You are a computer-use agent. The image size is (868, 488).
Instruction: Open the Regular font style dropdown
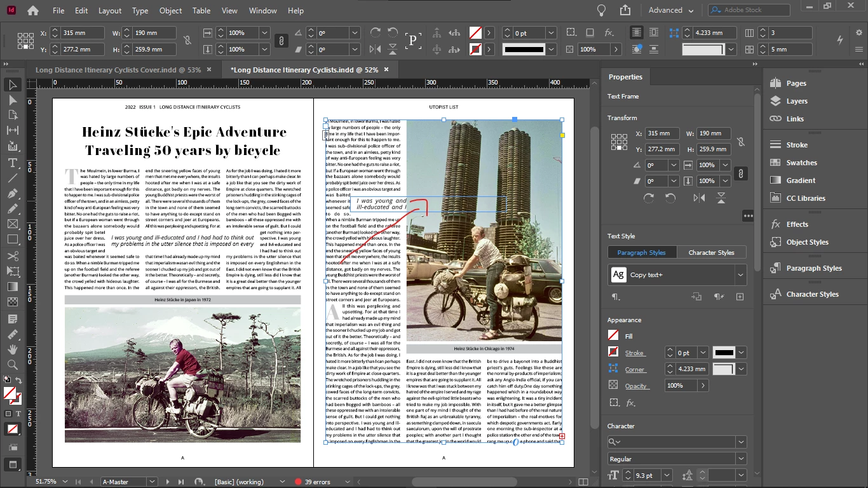741,459
